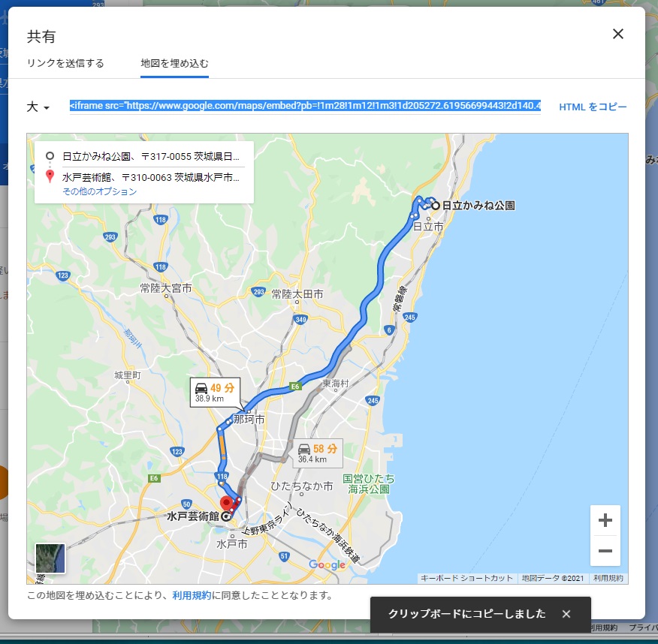This screenshot has width=658, height=644.
Task: Click the 水戸市 city label
Action: point(231,543)
